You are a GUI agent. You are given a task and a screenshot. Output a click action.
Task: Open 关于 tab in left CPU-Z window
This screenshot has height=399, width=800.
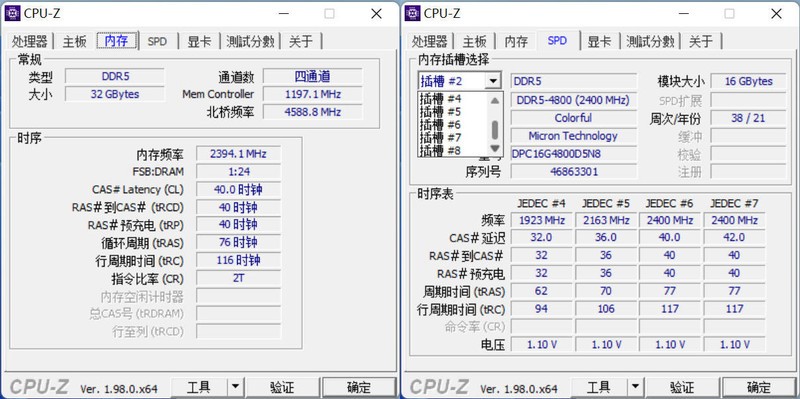pyautogui.click(x=301, y=41)
